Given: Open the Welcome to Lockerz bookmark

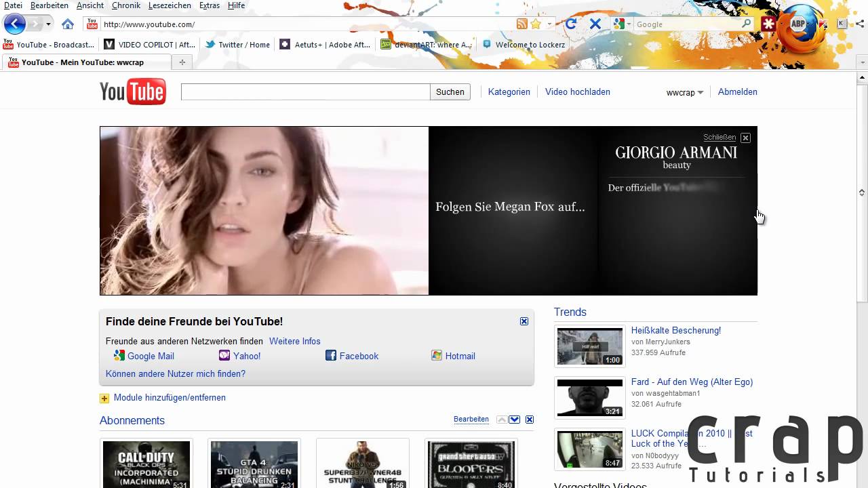Looking at the screenshot, I should [524, 45].
